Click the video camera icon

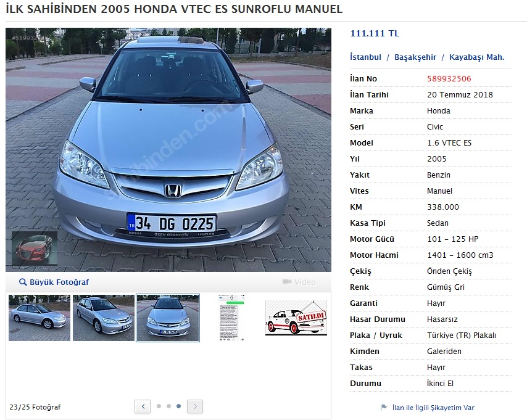[287, 282]
